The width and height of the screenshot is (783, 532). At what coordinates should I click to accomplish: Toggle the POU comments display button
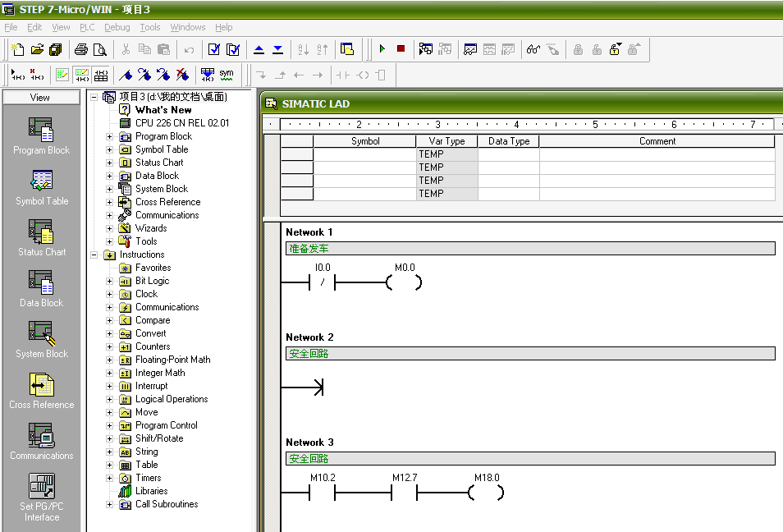tap(62, 75)
